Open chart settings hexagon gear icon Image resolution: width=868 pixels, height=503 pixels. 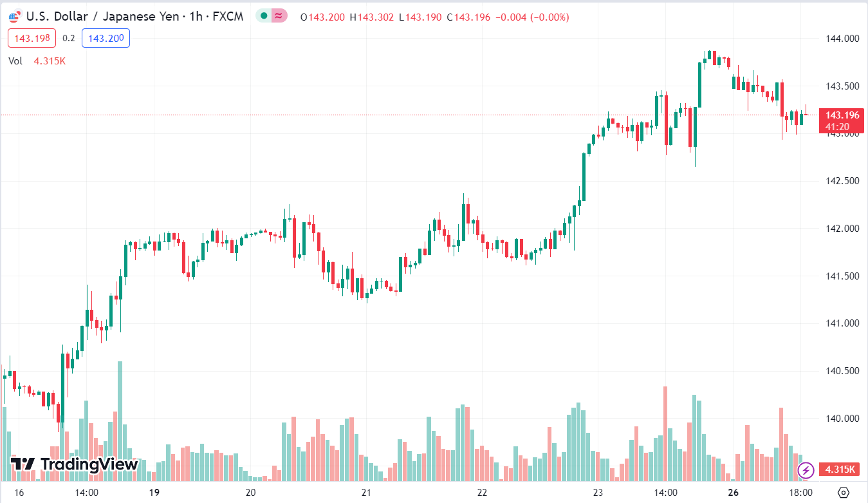(x=844, y=493)
